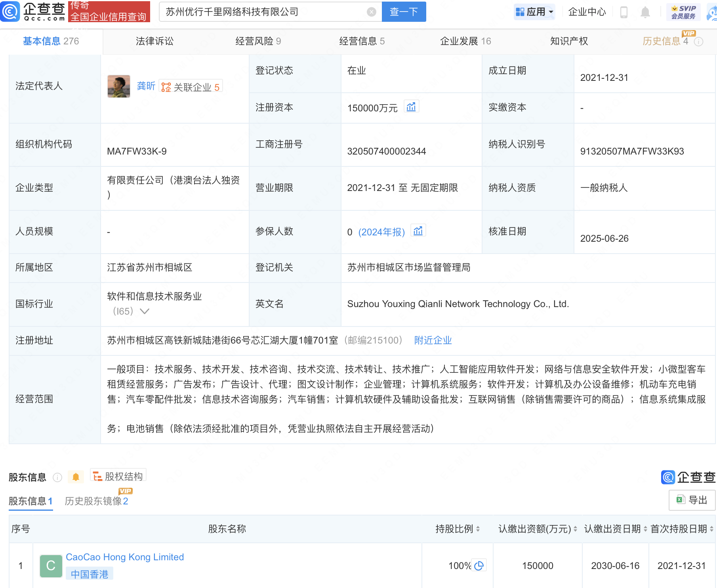Click info icon beside 股东信息 heading
The width and height of the screenshot is (717, 588).
click(57, 477)
